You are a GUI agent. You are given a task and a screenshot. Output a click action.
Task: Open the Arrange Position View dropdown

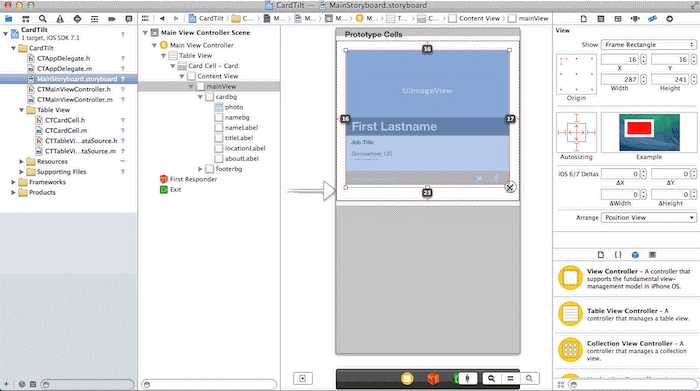click(648, 217)
